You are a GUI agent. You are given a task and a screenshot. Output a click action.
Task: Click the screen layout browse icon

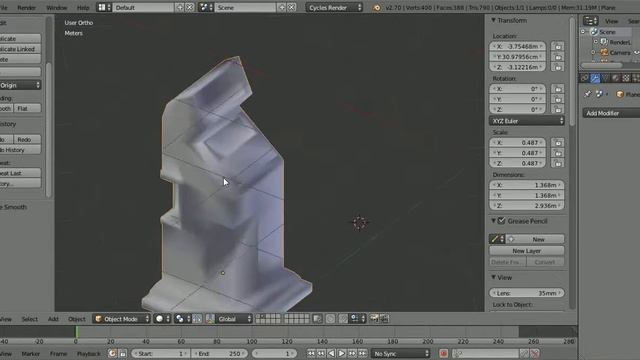[x=104, y=7]
